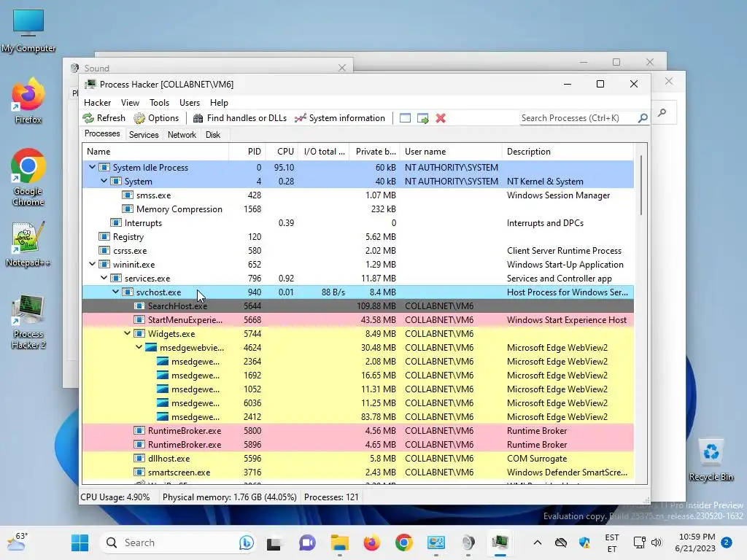Select the Recycle Bin desktop icon
This screenshot has height=560, width=747.
click(x=711, y=460)
